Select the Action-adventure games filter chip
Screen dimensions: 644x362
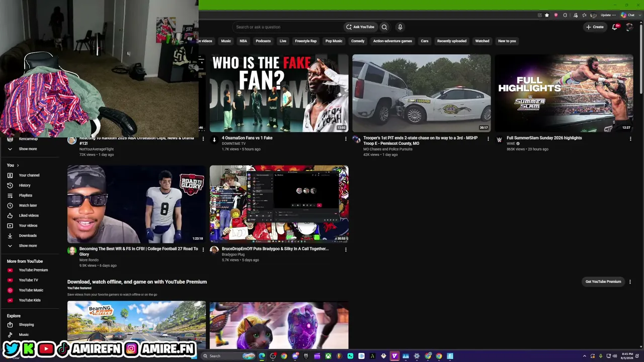coord(392,41)
